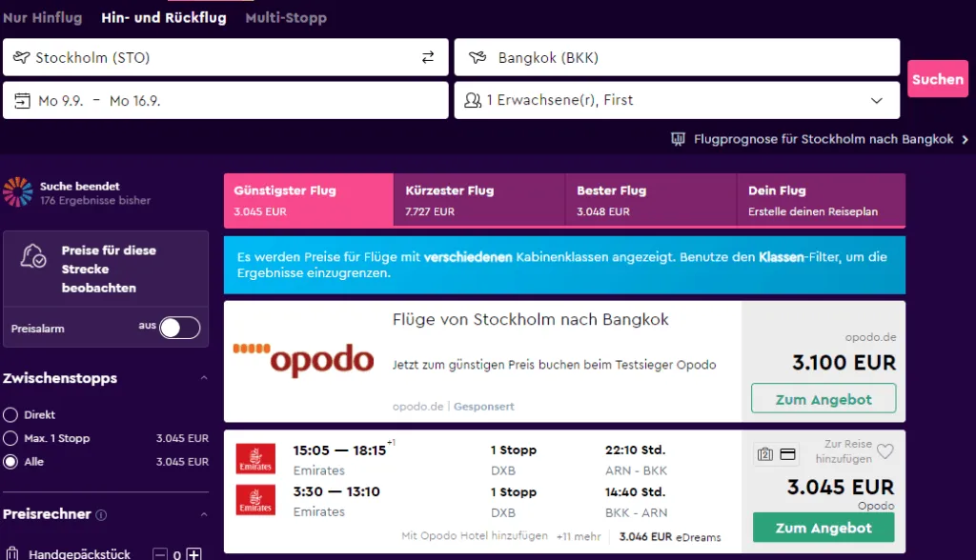The image size is (976, 560).
Task: Collapse the Zwischenstopps filter section
Action: click(203, 378)
